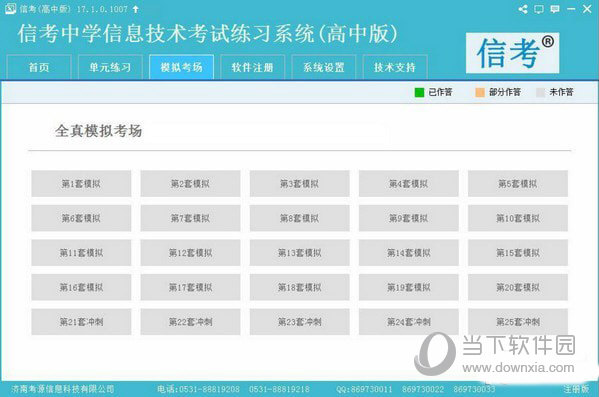Open 第20套模拟 exam
Screen dimensions: 599x397
[518, 287]
